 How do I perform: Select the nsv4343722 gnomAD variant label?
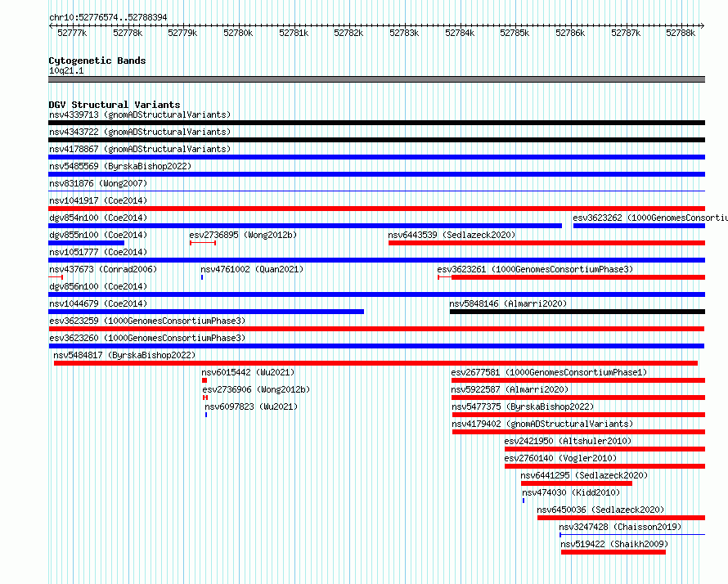tap(140, 132)
